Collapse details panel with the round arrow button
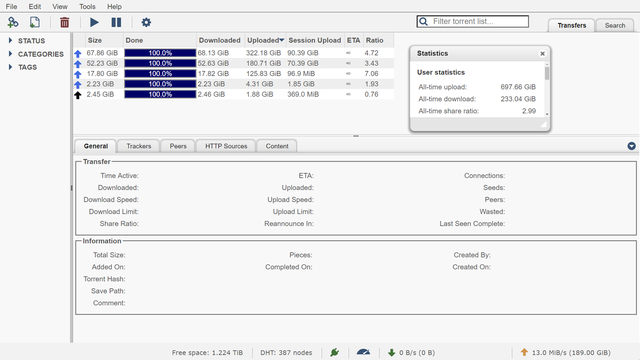 (631, 146)
